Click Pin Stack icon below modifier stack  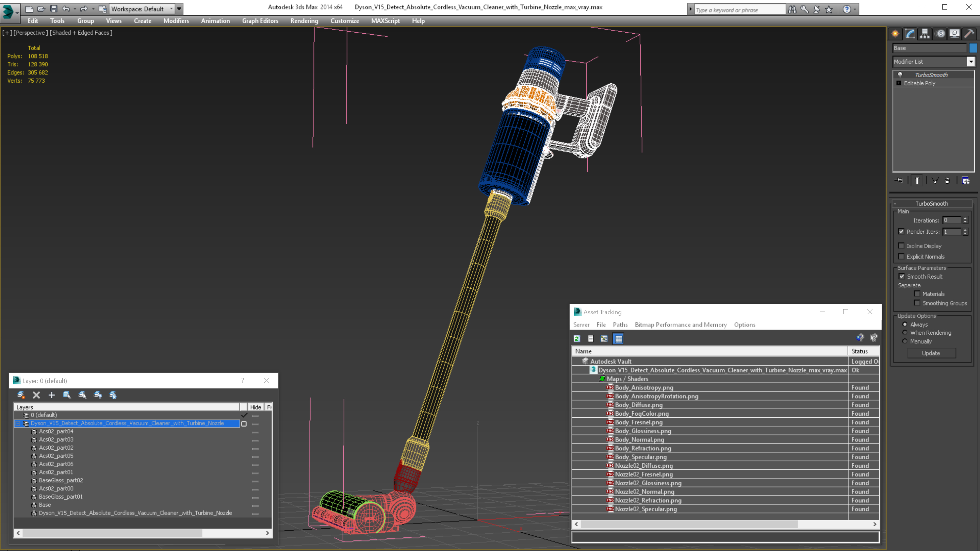899,180
